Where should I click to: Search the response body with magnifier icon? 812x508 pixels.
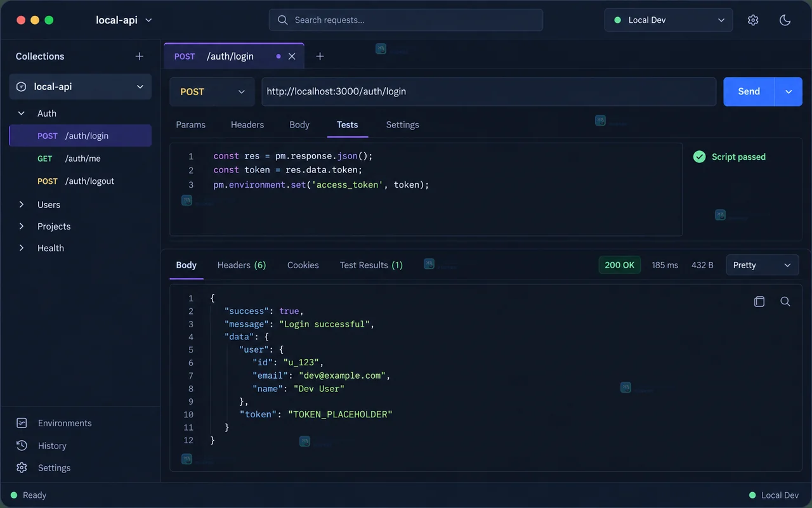tap(785, 301)
